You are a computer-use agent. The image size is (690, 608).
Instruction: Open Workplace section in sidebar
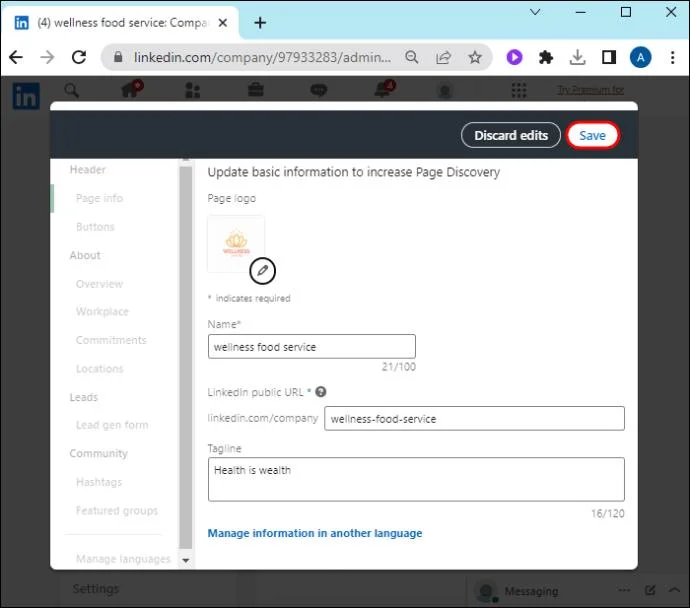click(102, 312)
